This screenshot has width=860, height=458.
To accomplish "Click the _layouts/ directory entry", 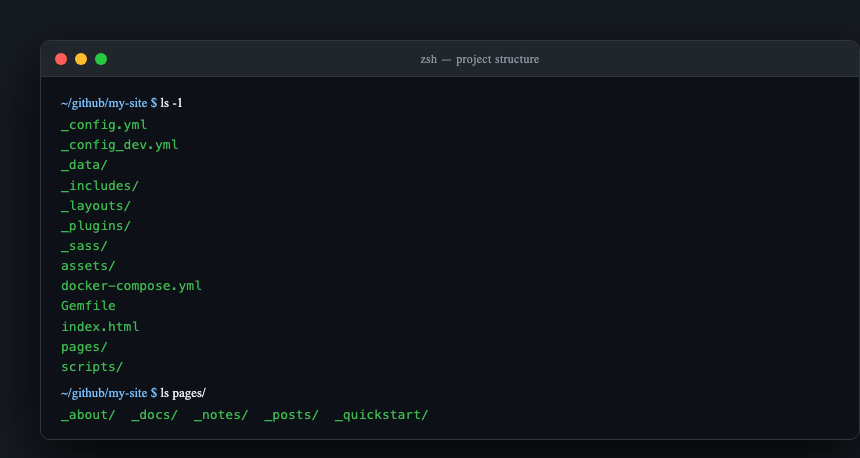I will pyautogui.click(x=96, y=206).
